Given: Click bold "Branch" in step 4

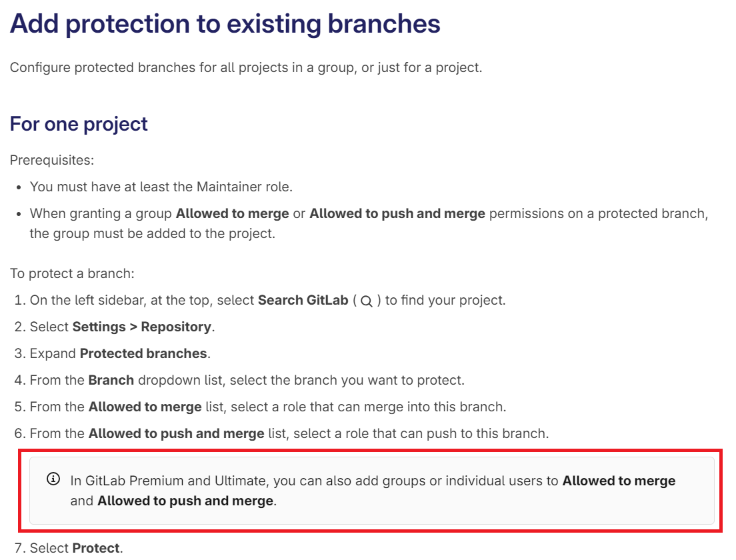Looking at the screenshot, I should click(x=111, y=380).
